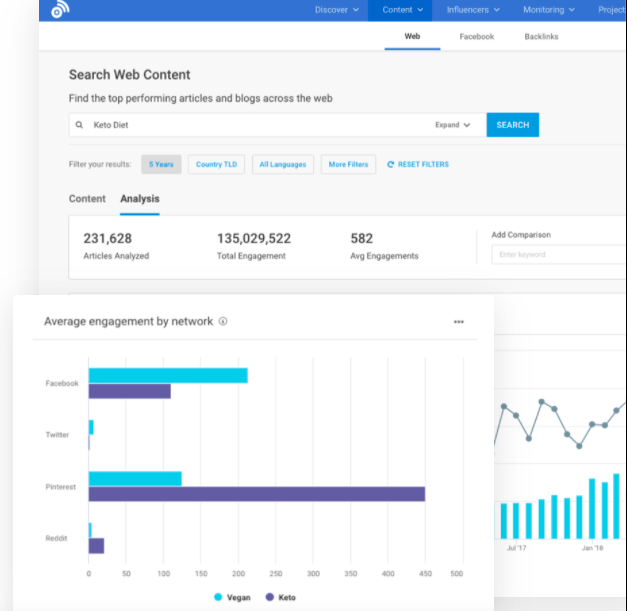The image size is (627, 611).
Task: Open the Monitoring dropdown menu
Action: coord(549,10)
